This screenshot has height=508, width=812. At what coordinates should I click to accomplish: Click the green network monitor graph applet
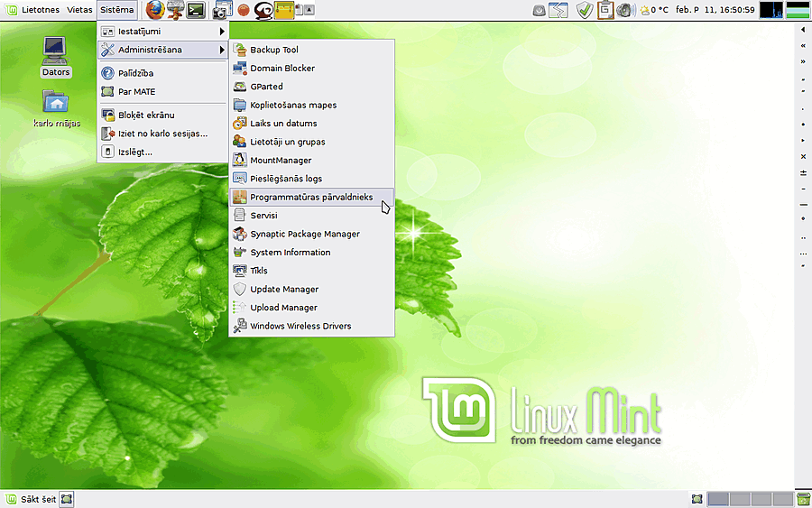click(798, 10)
